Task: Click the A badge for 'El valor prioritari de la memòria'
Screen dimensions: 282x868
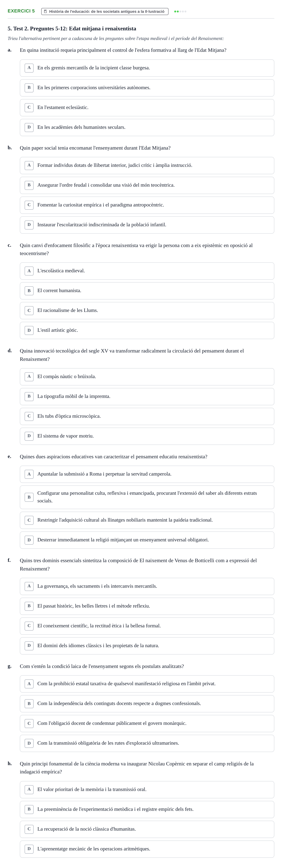Action: point(29,789)
